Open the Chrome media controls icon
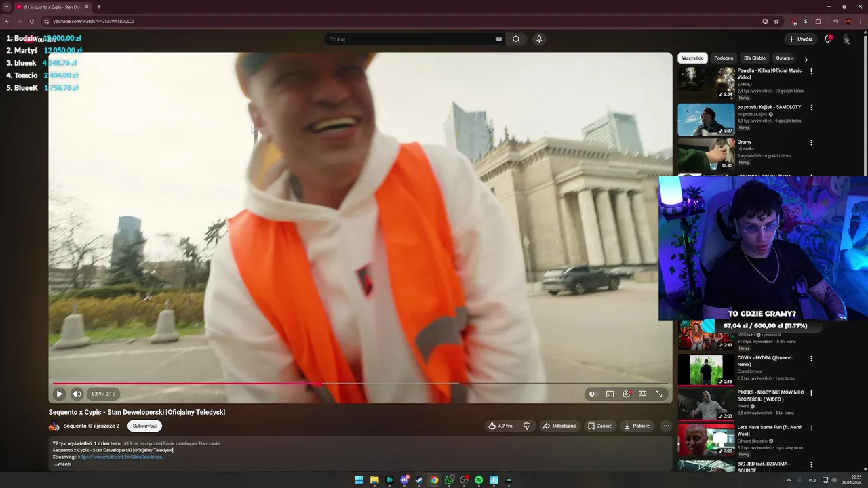The height and width of the screenshot is (488, 868). pyautogui.click(x=836, y=21)
